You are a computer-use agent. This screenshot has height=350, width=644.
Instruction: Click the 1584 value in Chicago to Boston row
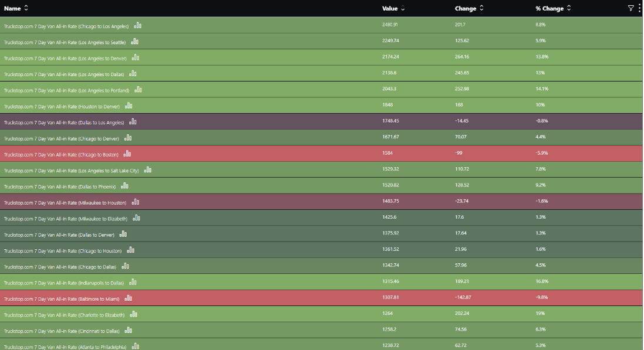387,153
